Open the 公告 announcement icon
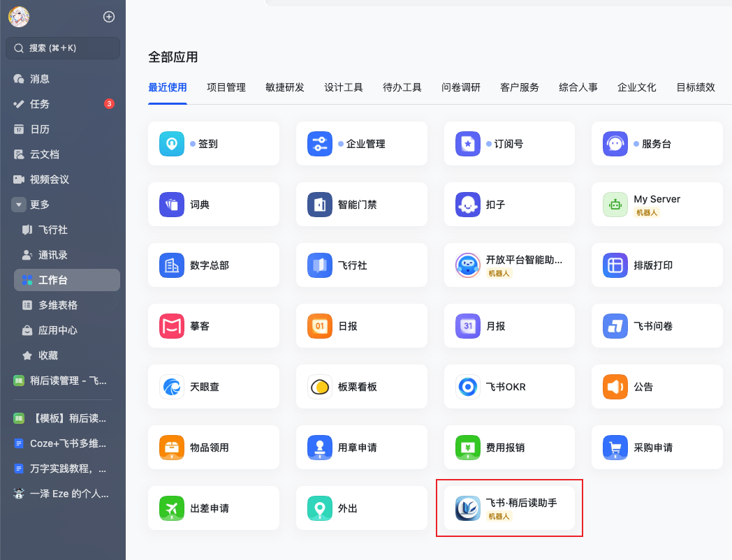This screenshot has height=560, width=732. pos(615,387)
